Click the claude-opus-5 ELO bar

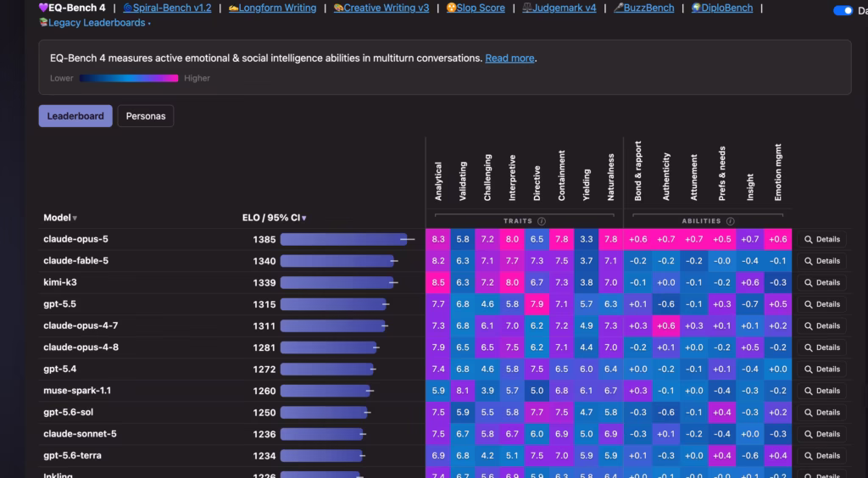(x=344, y=240)
